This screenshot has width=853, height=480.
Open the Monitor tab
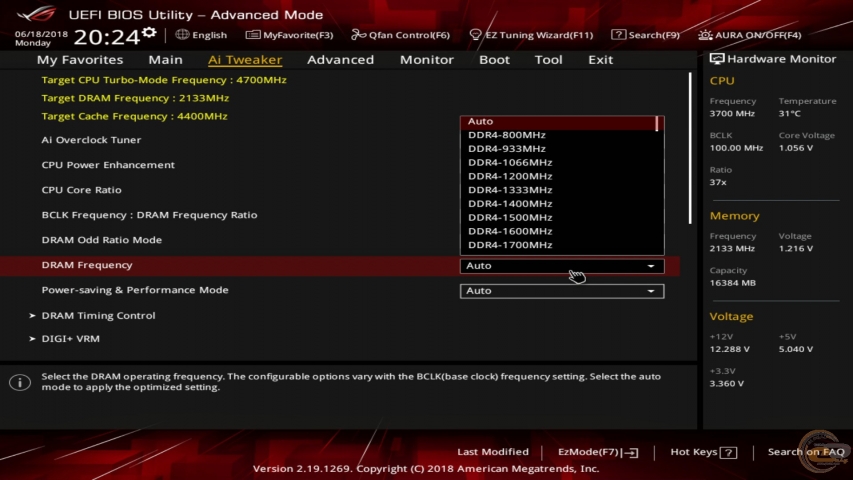point(426,59)
